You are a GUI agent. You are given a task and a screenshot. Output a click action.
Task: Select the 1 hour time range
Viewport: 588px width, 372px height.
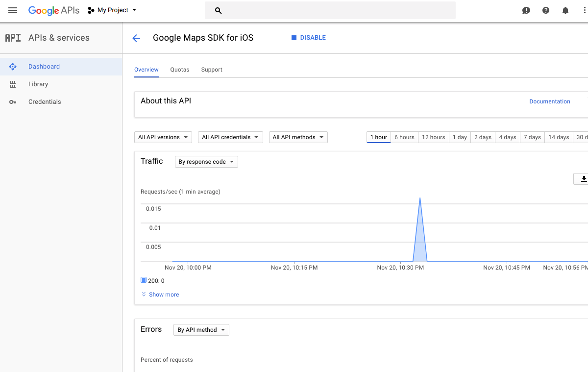379,137
